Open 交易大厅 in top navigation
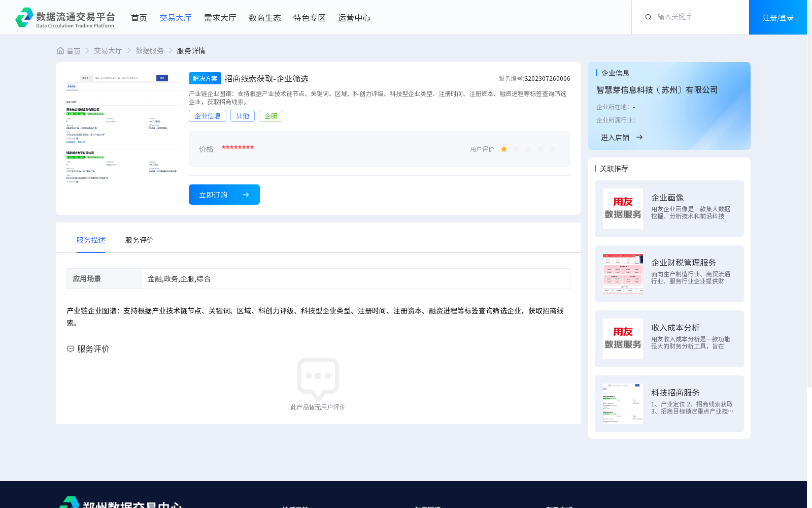 pyautogui.click(x=176, y=18)
